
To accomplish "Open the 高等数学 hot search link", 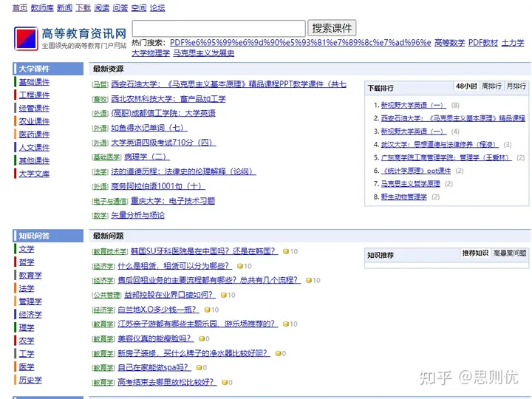I will click(x=449, y=43).
